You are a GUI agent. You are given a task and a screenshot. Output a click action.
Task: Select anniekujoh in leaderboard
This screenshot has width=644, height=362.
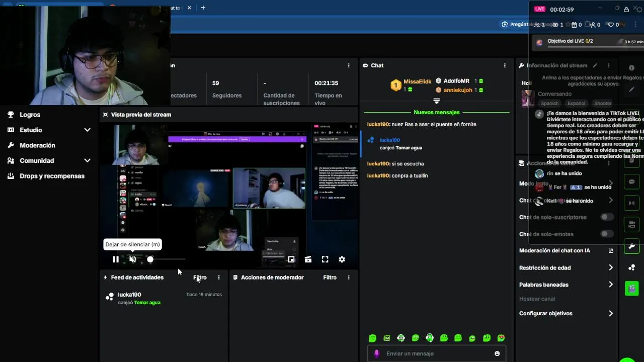pyautogui.click(x=458, y=90)
